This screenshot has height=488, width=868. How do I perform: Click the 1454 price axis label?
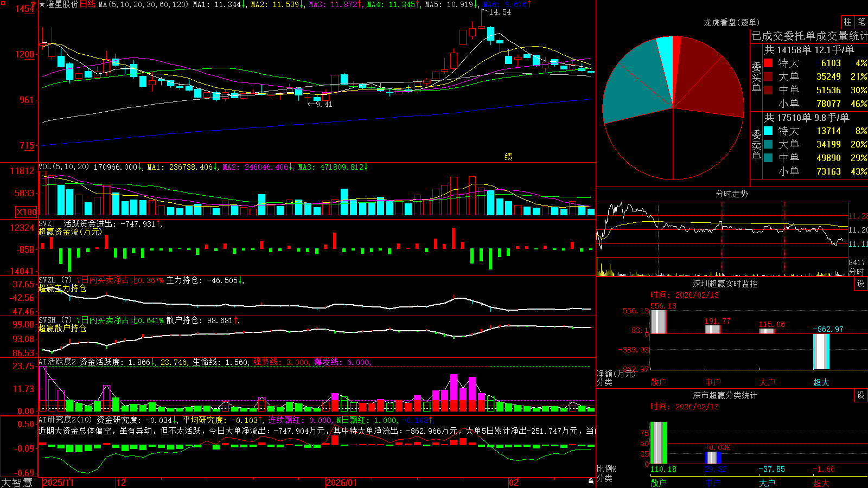click(x=25, y=9)
